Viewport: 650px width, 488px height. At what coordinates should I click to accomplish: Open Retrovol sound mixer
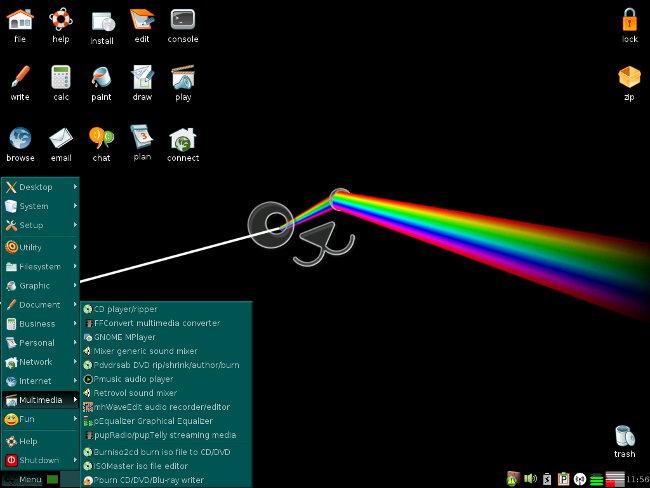[x=166, y=393]
